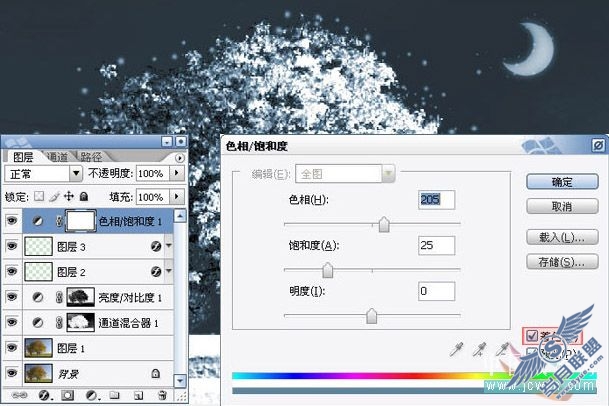Toggle the preview checkbox below 着色
This screenshot has height=406, width=609.
click(x=531, y=353)
